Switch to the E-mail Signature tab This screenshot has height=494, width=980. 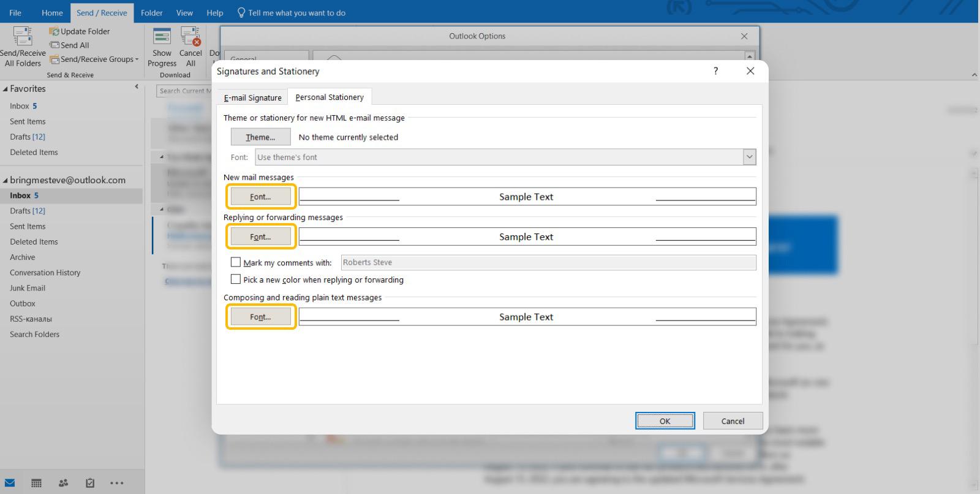coord(252,97)
